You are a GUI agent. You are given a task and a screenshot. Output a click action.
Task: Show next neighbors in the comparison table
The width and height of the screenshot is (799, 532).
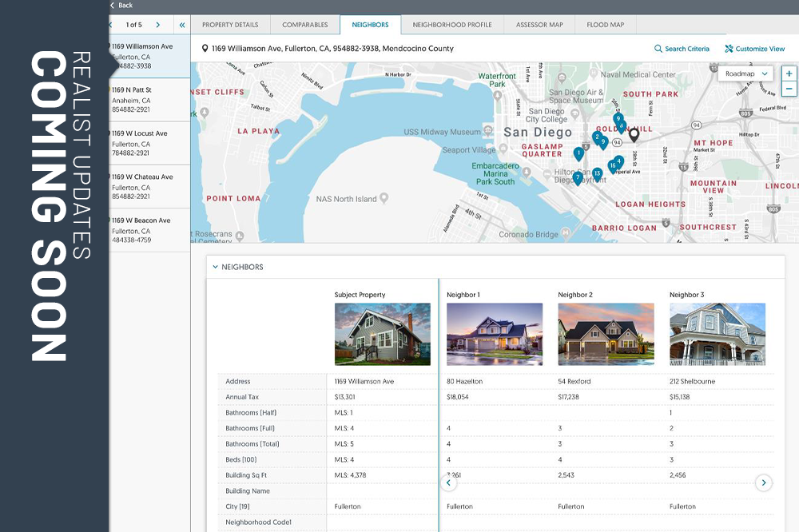(763, 482)
